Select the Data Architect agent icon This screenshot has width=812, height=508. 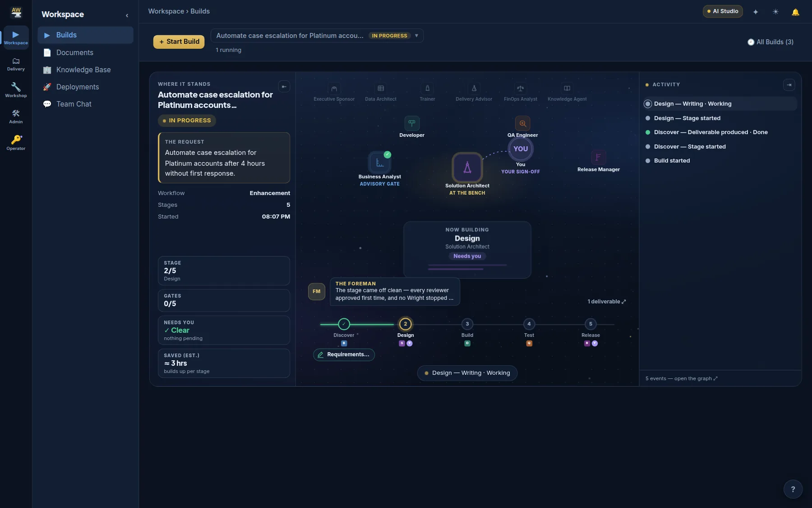tap(381, 89)
